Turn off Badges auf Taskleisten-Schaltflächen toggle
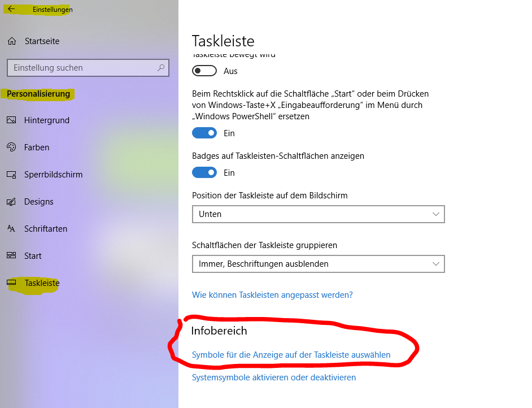 [x=204, y=173]
